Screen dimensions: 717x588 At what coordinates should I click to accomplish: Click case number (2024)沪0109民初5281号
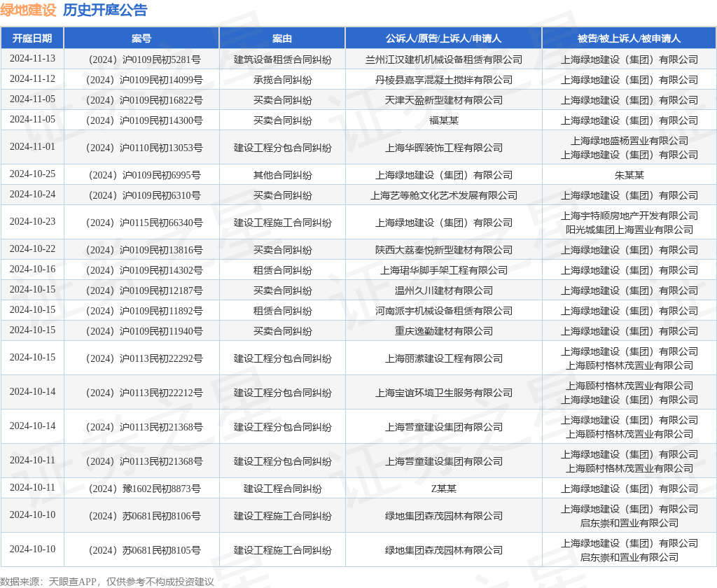[144, 59]
